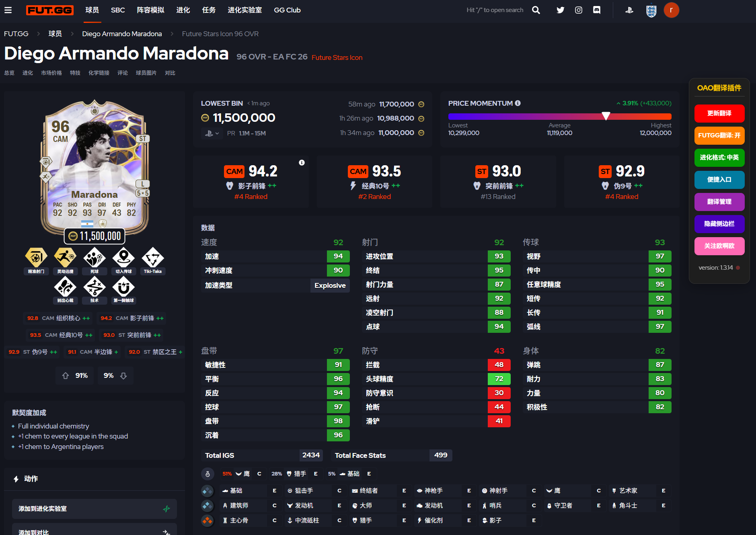Image resolution: width=756 pixels, height=535 pixels.
Task: Toggle 隐藏侧边栏 sidebar visibility
Action: pyautogui.click(x=719, y=224)
